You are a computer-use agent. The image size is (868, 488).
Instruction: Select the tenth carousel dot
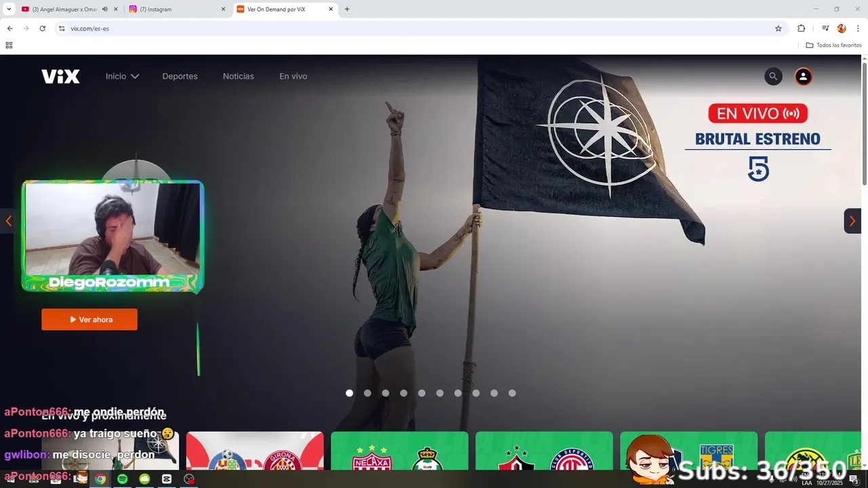[512, 393]
